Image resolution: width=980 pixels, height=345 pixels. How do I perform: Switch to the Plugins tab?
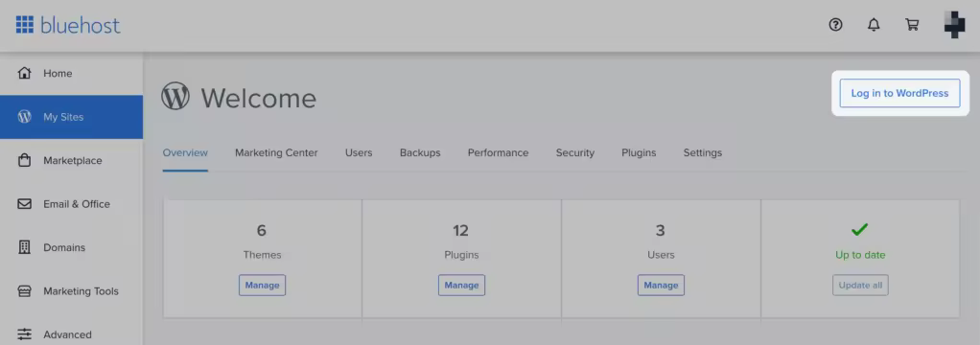pyautogui.click(x=639, y=152)
